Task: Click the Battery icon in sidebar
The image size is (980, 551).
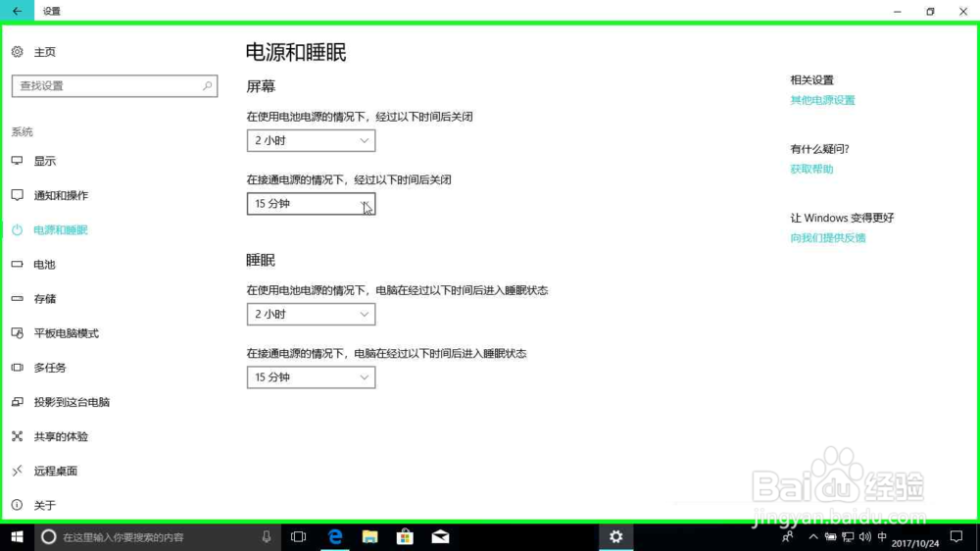Action: click(x=17, y=264)
